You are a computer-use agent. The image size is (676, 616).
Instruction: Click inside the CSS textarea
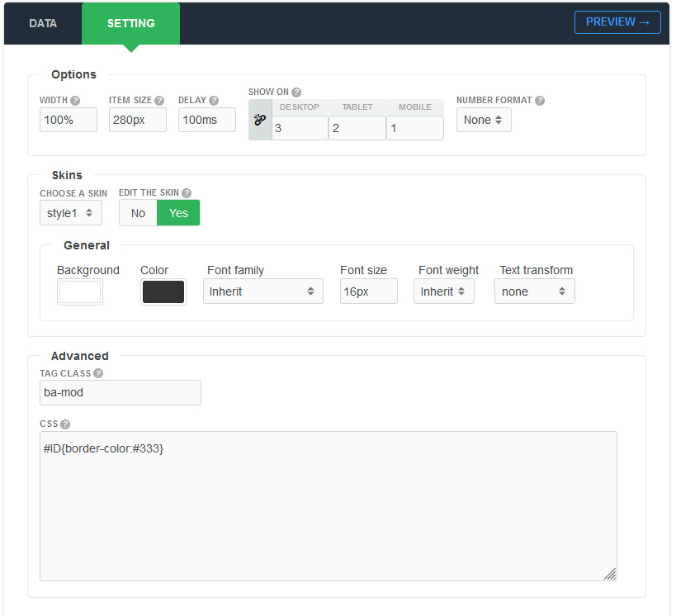pyautogui.click(x=329, y=506)
